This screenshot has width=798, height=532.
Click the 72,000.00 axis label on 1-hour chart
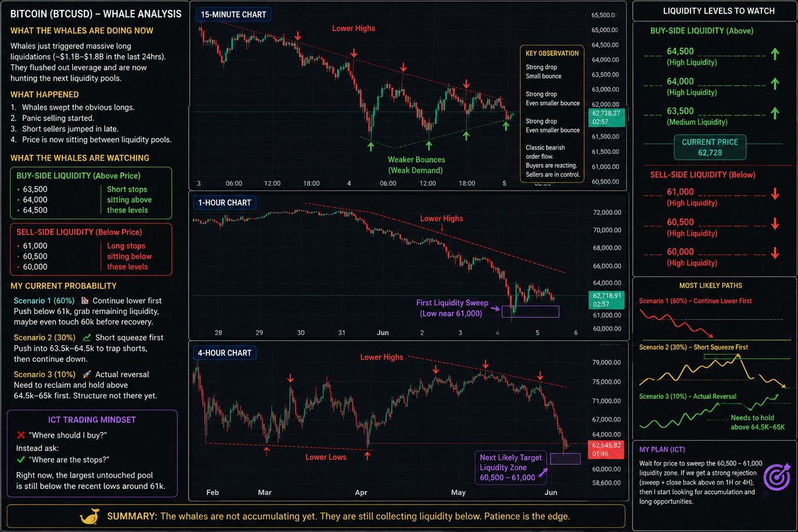pyautogui.click(x=606, y=212)
